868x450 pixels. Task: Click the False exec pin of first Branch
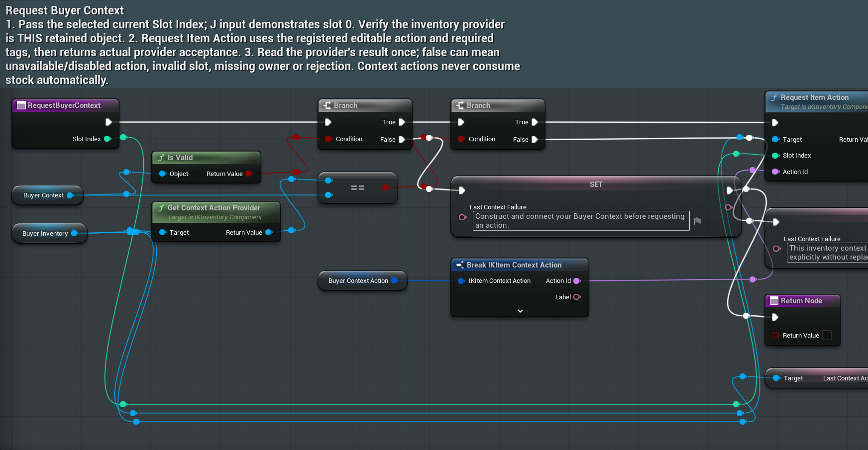coord(402,140)
